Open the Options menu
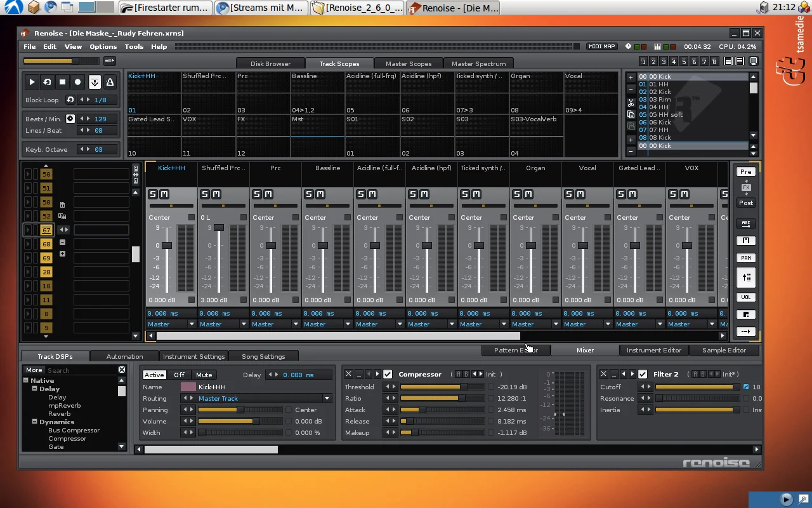Screen dimensions: 812x508 tap(103, 46)
